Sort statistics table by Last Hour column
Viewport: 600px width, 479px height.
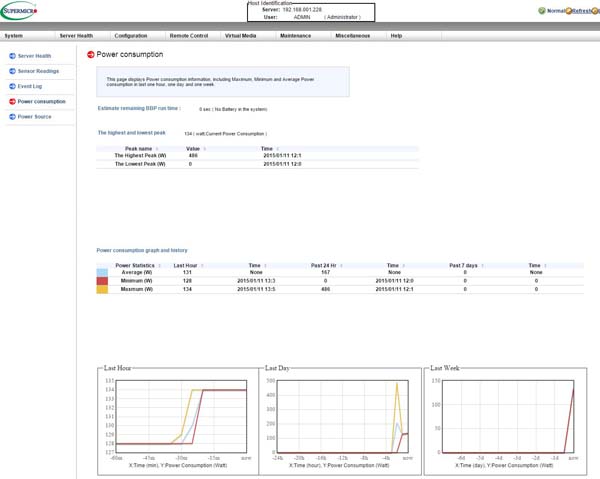185,265
